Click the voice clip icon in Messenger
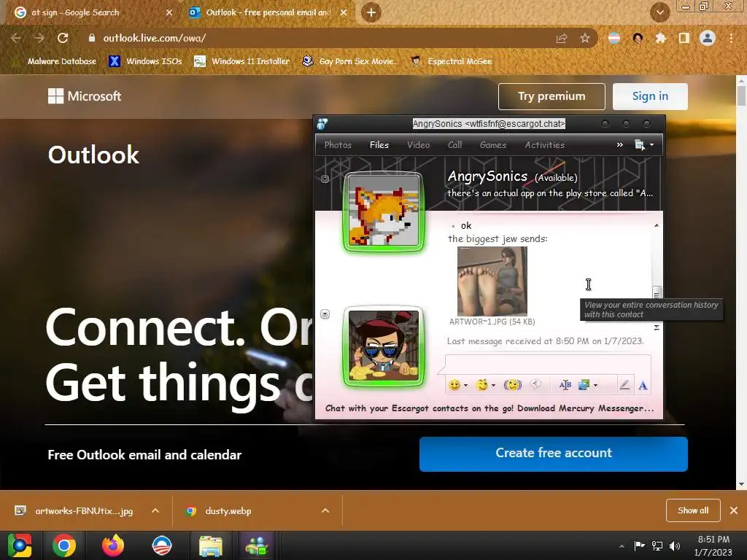Viewport: 747px width, 560px height. pos(536,385)
